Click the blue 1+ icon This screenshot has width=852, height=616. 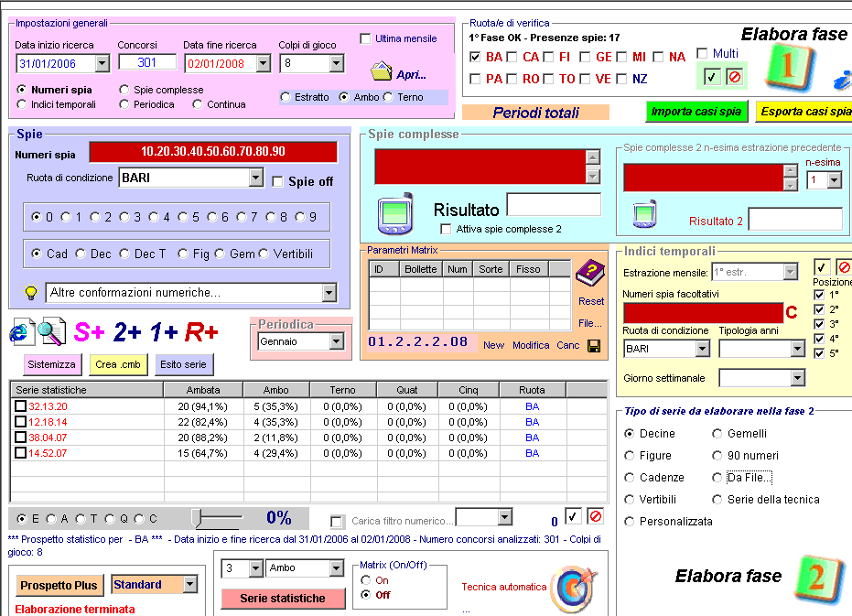pyautogui.click(x=164, y=331)
